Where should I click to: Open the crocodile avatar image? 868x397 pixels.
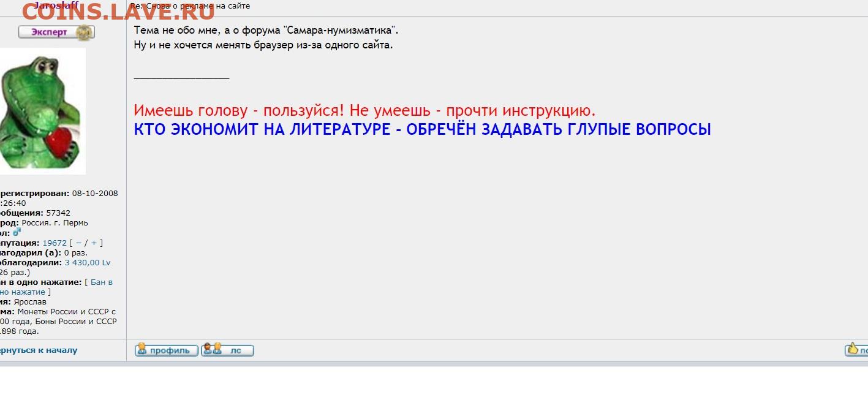tap(42, 111)
